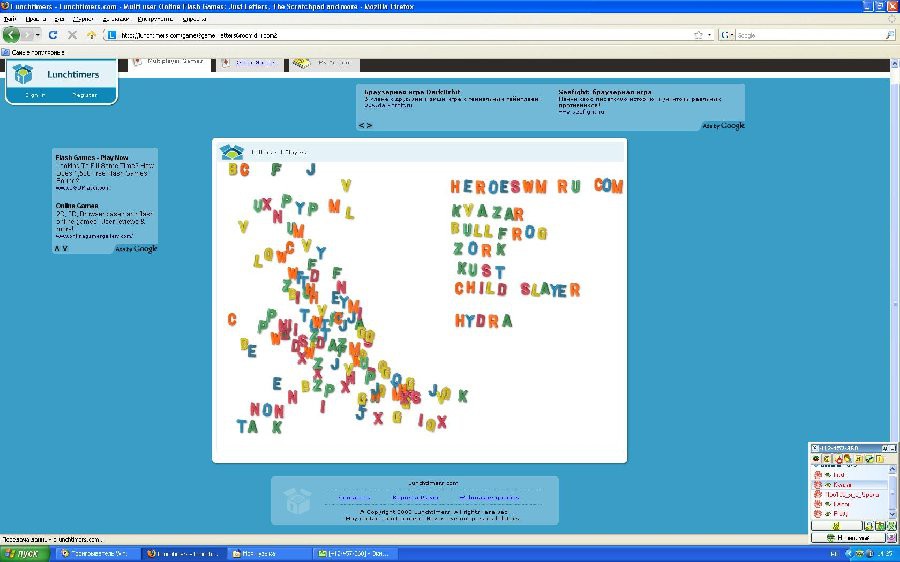This screenshot has width=900, height=562.
Task: Open the third site tab with yellow icon
Action: (x=324, y=63)
